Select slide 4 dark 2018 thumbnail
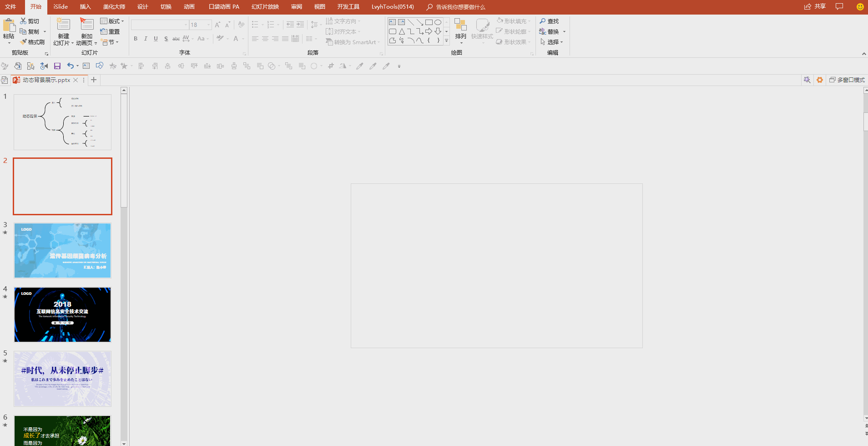The width and height of the screenshot is (868, 446). pyautogui.click(x=63, y=314)
